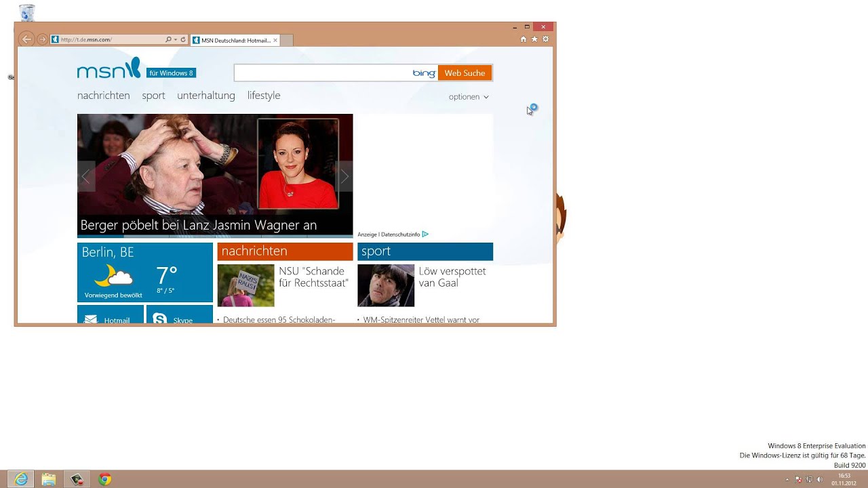Click the search magnifier in the address bar
868x488 pixels.
[x=169, y=39]
